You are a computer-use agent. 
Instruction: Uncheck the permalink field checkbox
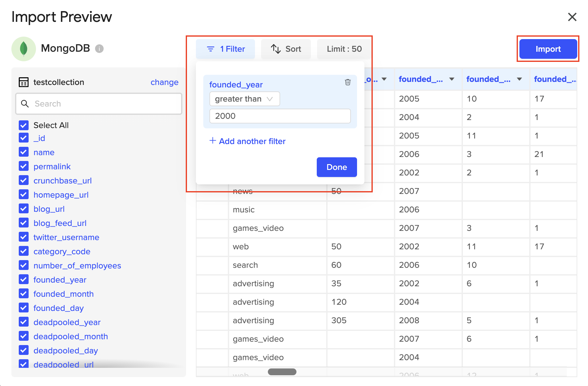click(24, 166)
